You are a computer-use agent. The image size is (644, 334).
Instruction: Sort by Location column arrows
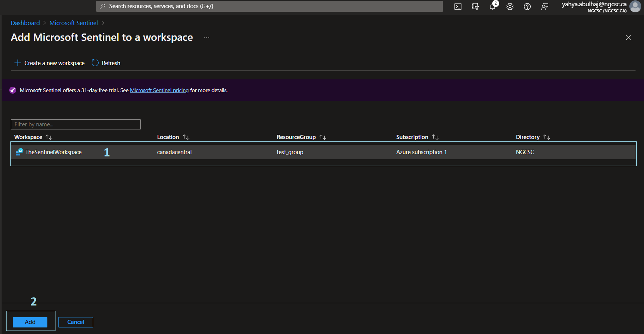186,137
